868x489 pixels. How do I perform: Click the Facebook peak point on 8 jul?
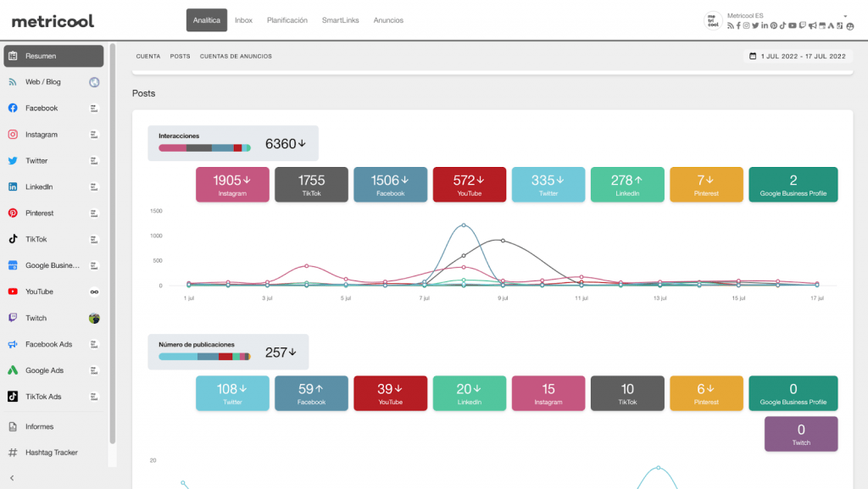[464, 225]
